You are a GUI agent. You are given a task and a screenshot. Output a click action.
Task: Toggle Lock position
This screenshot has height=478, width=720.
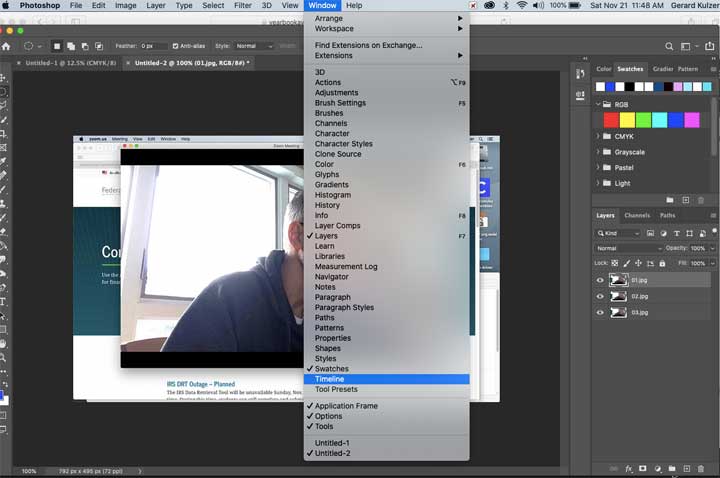(x=638, y=263)
